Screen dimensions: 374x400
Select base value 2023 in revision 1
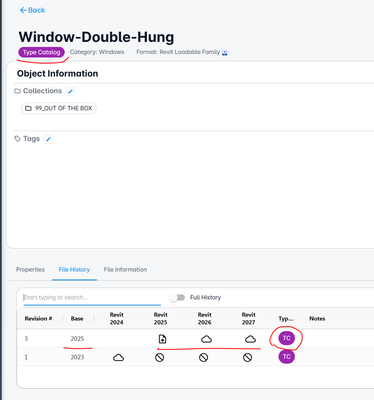pyautogui.click(x=77, y=357)
